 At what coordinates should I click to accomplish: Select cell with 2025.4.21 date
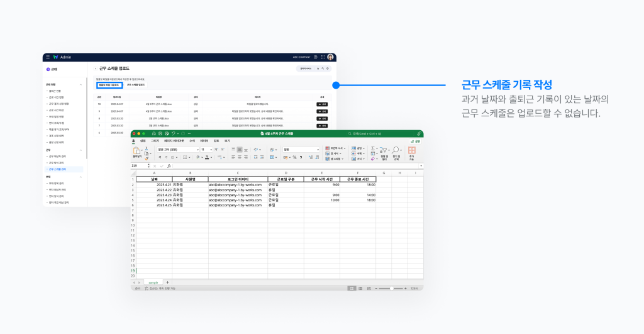154,185
